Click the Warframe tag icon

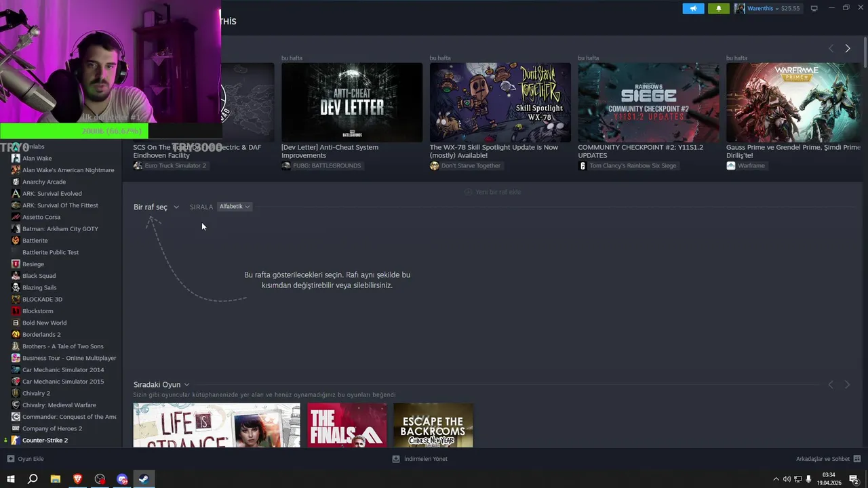pos(730,165)
